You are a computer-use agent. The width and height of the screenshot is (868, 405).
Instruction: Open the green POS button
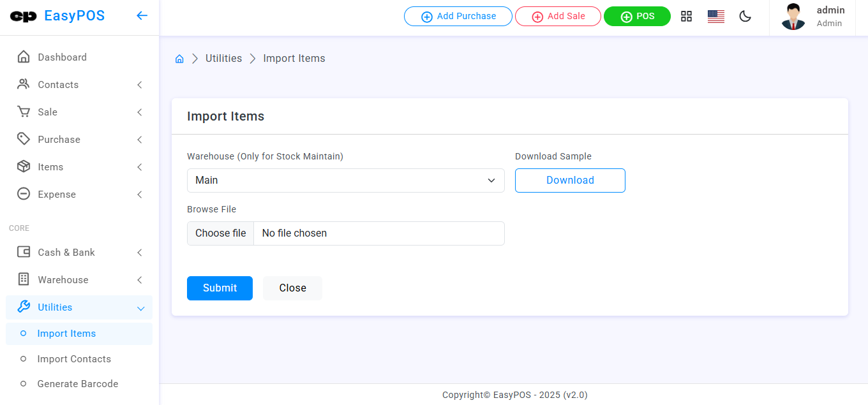click(x=636, y=17)
